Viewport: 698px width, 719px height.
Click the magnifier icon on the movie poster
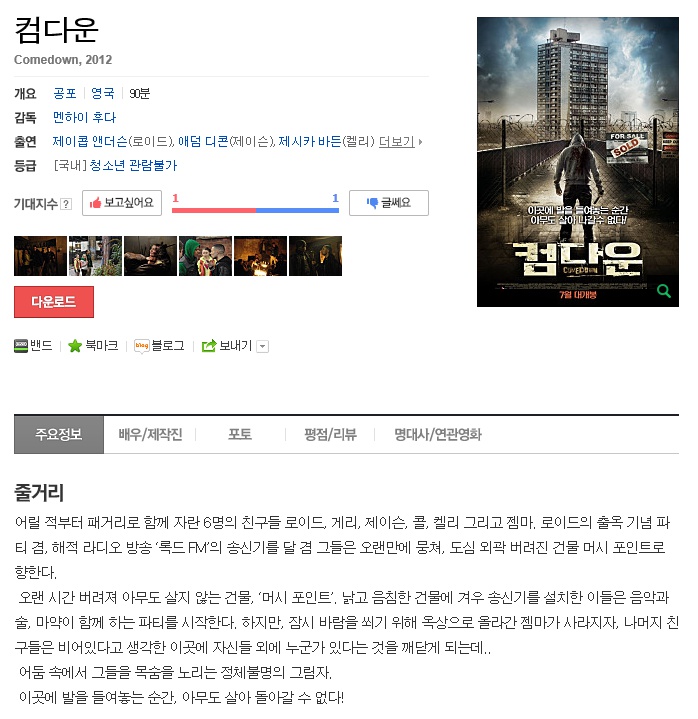click(x=663, y=290)
